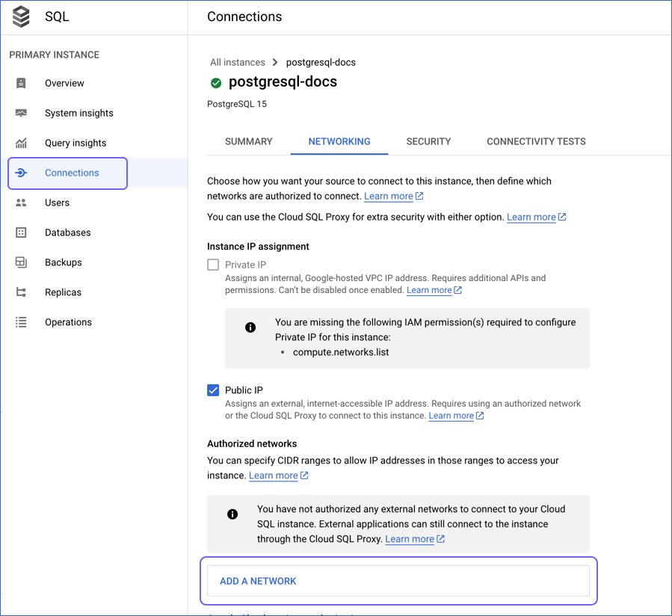Click compute.networks.list permission text

pos(341,352)
